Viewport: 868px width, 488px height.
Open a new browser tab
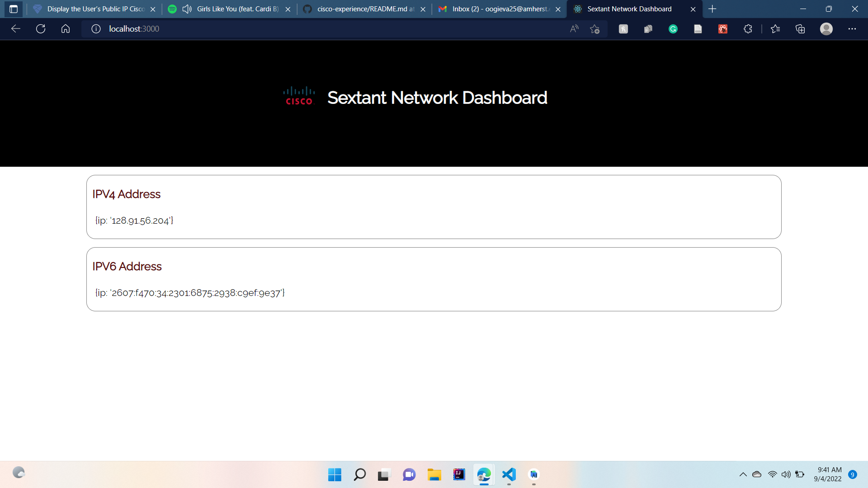click(712, 9)
